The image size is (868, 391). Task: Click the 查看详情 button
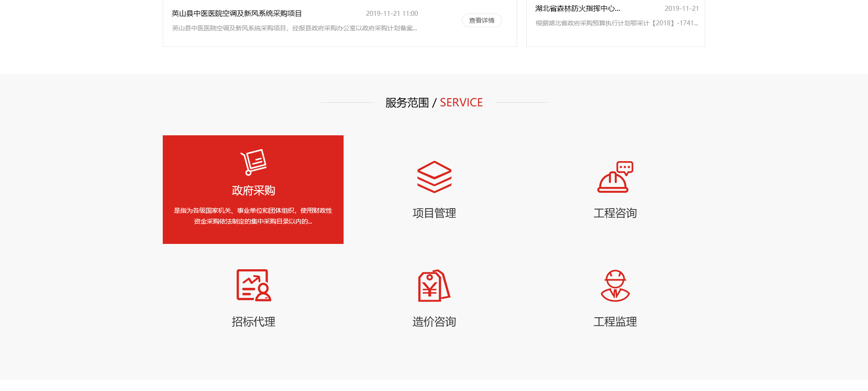pos(482,20)
